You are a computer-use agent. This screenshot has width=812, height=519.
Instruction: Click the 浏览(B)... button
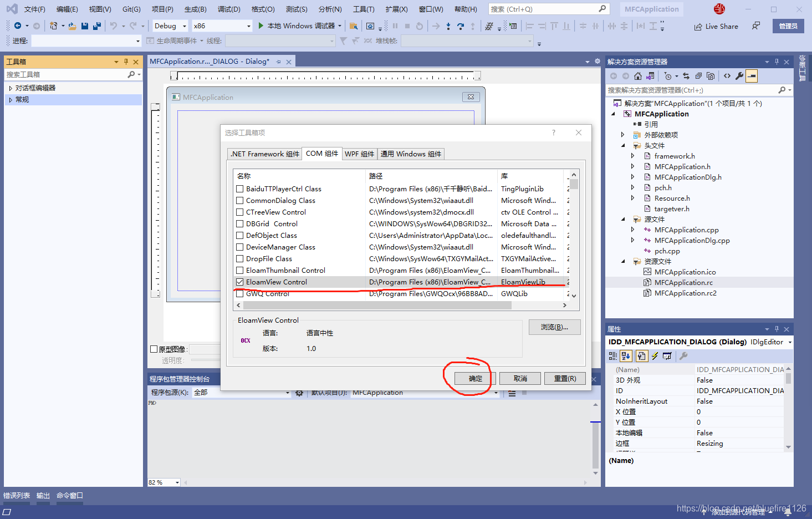click(x=554, y=327)
